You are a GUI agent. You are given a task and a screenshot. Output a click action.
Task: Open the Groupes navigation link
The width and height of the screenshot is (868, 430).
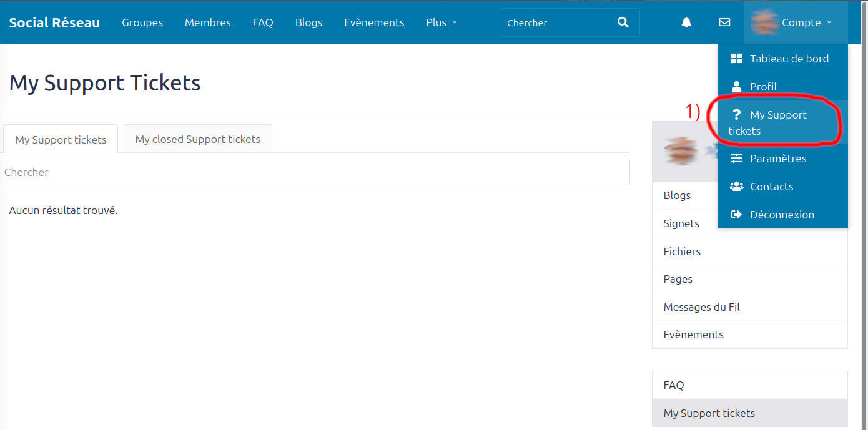pyautogui.click(x=142, y=22)
